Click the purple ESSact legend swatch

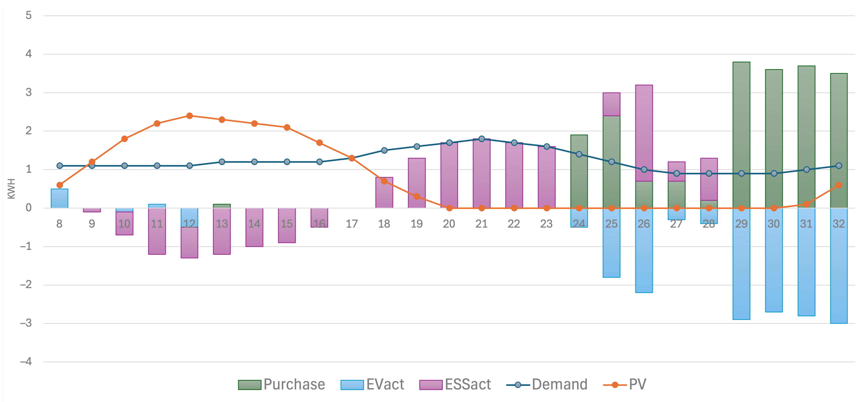click(431, 384)
